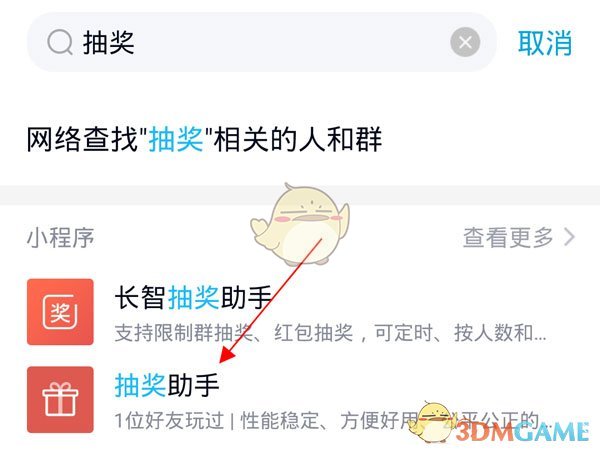Clear the search text with the X button

click(465, 42)
